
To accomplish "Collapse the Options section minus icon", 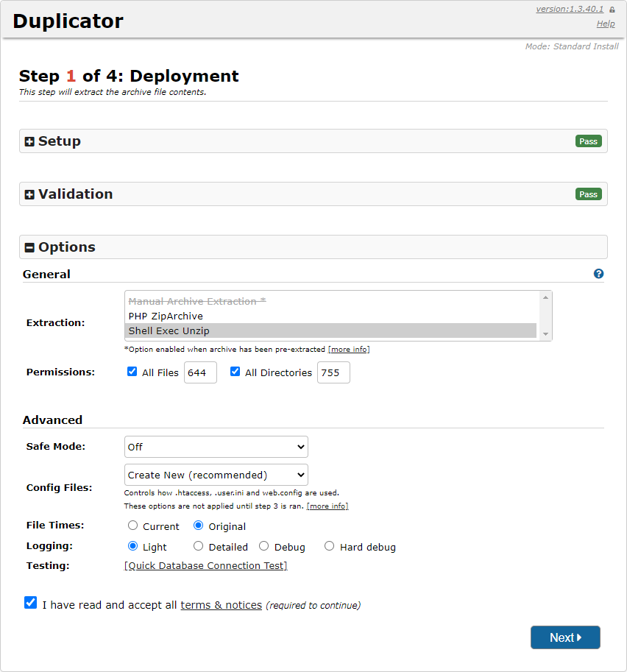I will [29, 247].
